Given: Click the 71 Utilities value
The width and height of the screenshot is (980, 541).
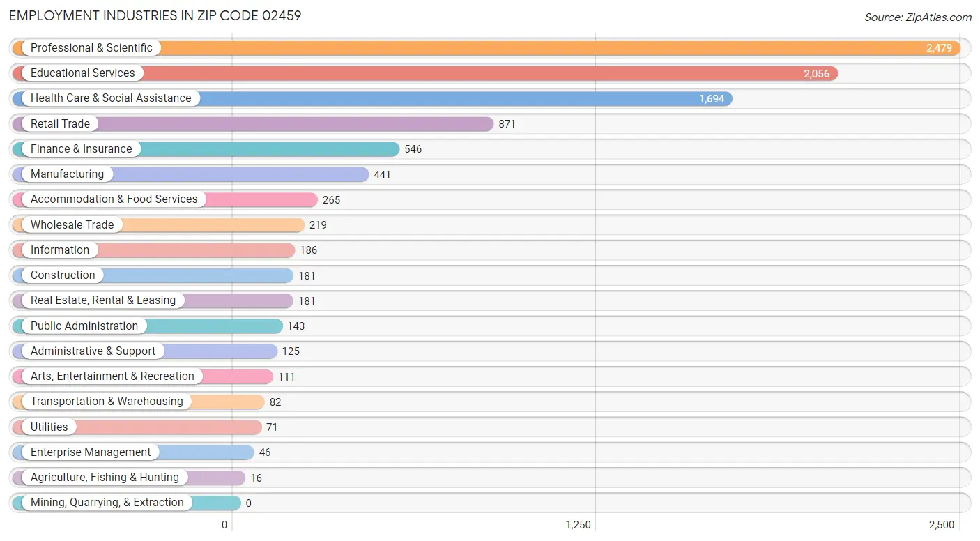Looking at the screenshot, I should (x=272, y=427).
